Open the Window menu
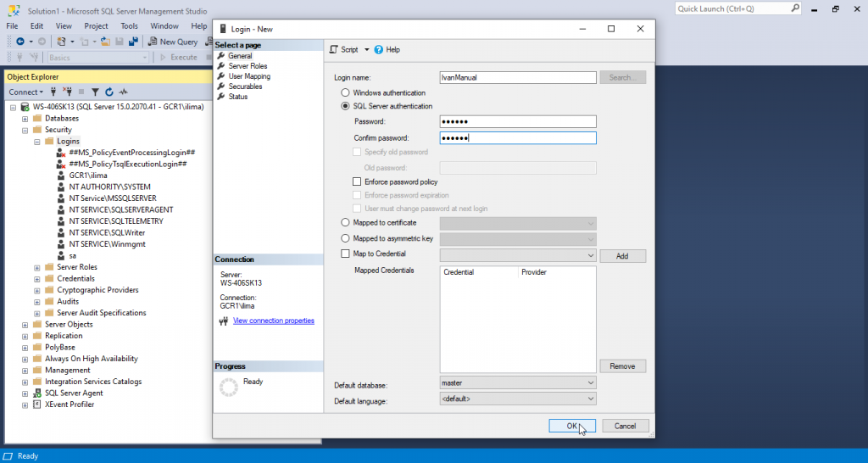868x463 pixels. tap(164, 26)
